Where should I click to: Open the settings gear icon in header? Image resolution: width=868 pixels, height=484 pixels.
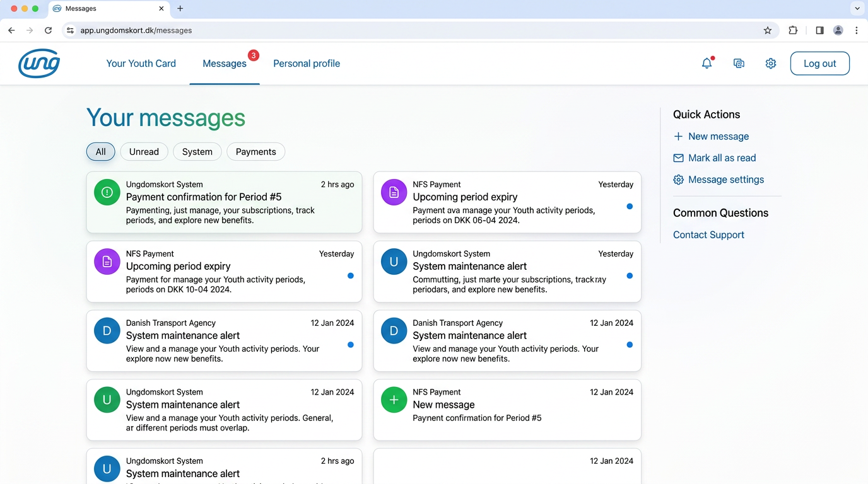pos(770,64)
